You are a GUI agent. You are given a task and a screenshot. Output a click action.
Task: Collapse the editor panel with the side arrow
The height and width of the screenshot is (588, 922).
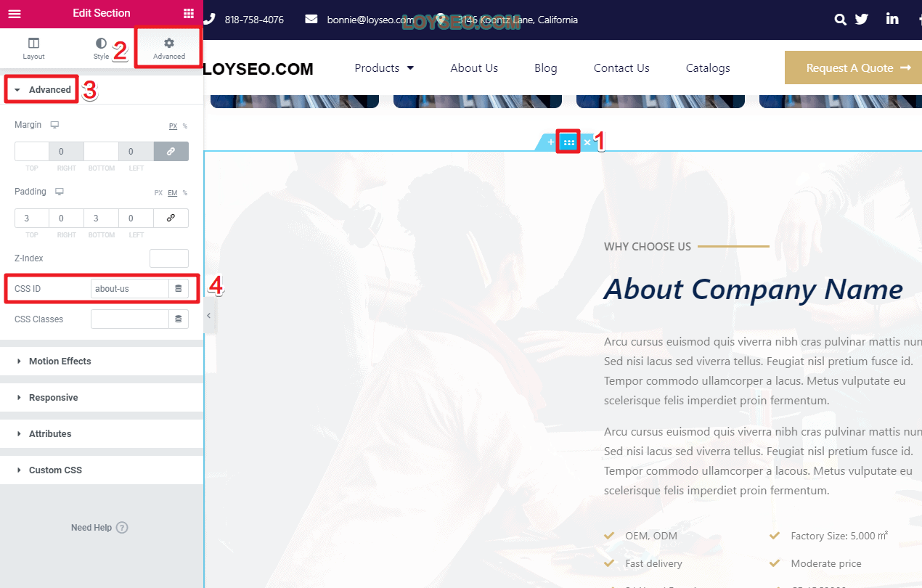pyautogui.click(x=209, y=316)
